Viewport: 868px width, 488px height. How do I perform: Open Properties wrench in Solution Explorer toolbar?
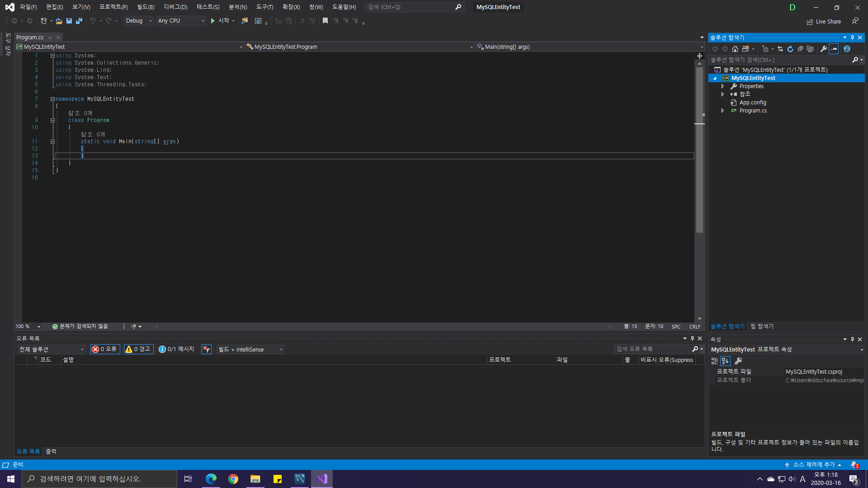click(x=824, y=49)
